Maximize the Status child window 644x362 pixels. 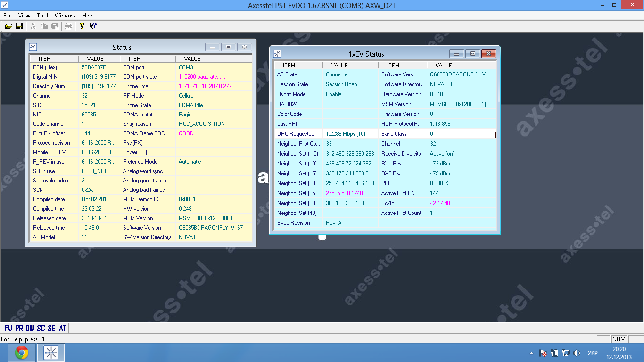coord(228,47)
